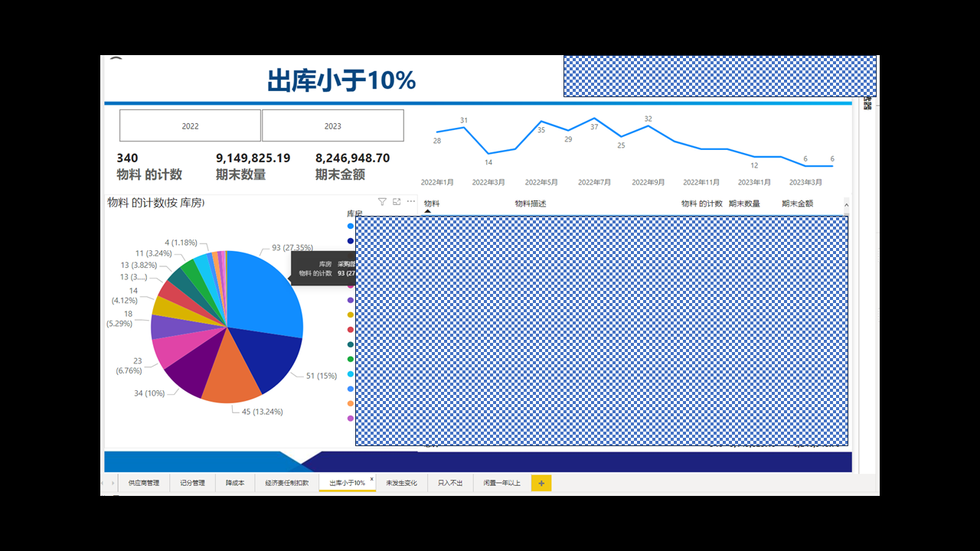Screen dimensions: 980x551
Task: Sort table by 期末金额 column header
Action: (x=797, y=204)
